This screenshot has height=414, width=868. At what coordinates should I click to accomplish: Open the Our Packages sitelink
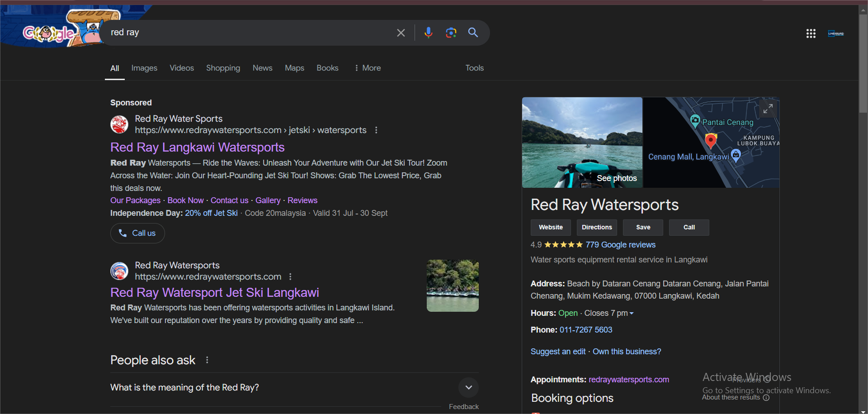pos(135,200)
